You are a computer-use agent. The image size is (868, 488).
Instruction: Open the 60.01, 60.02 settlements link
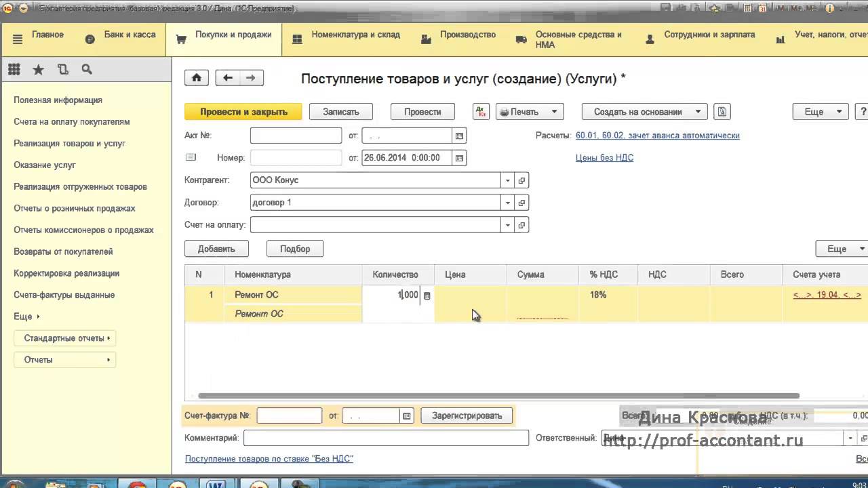(657, 136)
